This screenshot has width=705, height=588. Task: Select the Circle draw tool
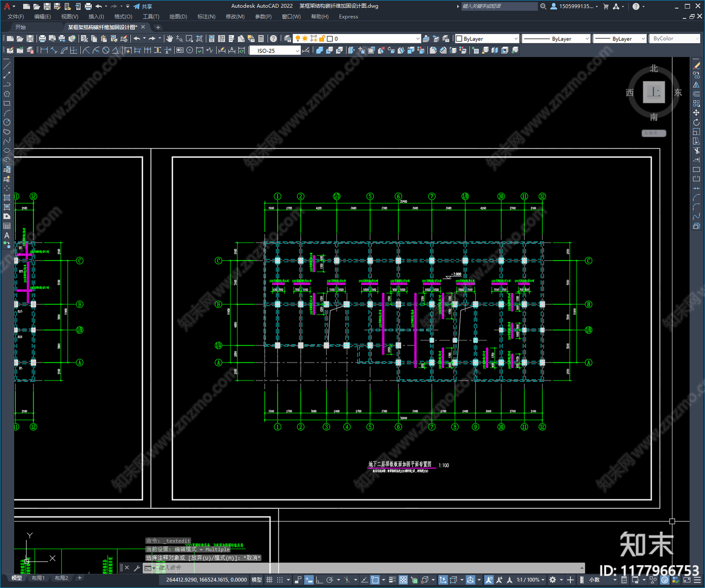[x=7, y=122]
